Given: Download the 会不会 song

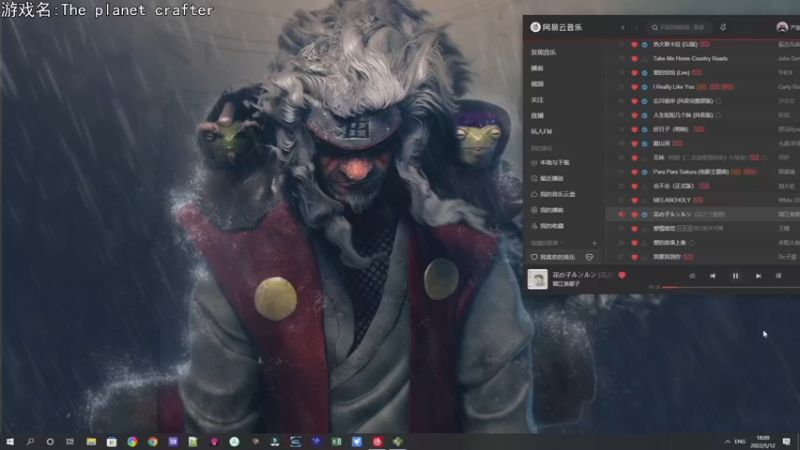Looking at the screenshot, I should (x=644, y=186).
